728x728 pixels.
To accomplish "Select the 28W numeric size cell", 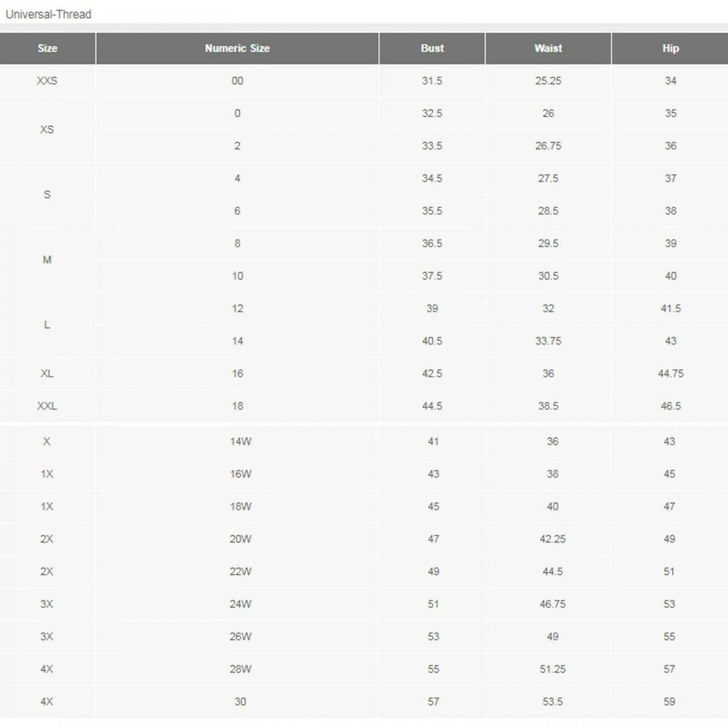I will click(240, 669).
